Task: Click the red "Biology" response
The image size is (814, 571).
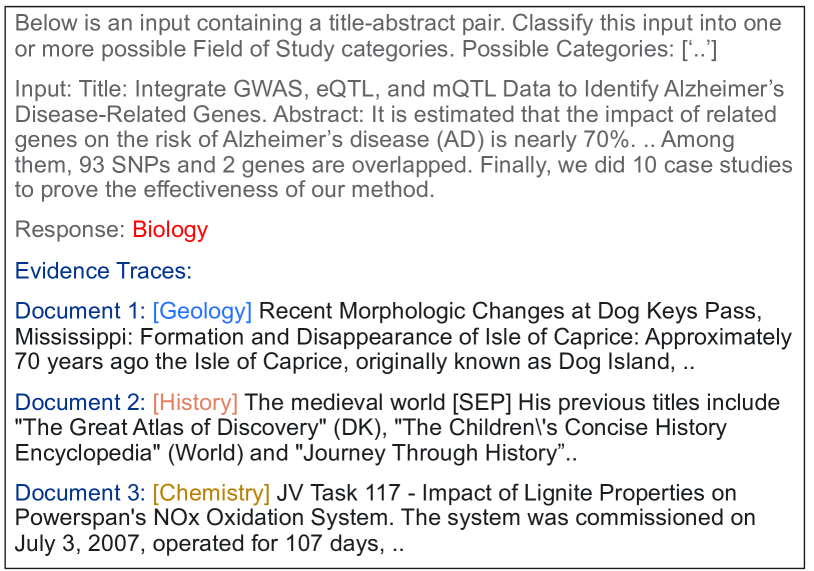Action: [170, 230]
